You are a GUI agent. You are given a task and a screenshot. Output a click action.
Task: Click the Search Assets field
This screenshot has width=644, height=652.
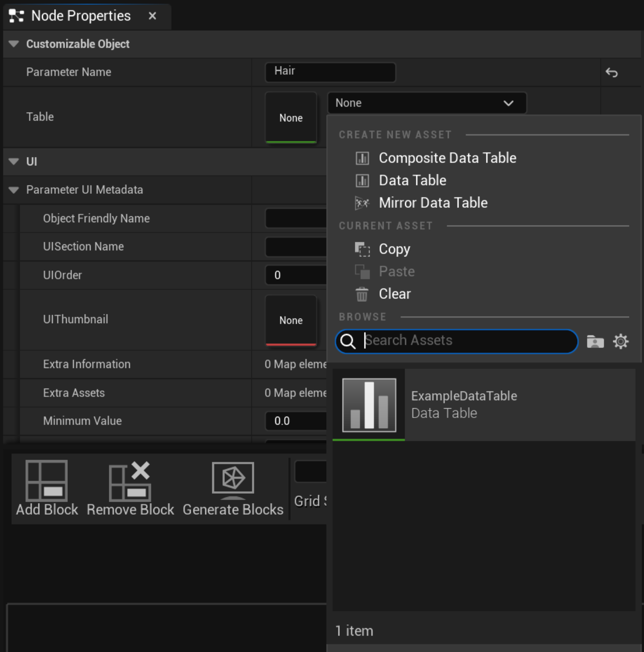pyautogui.click(x=457, y=341)
